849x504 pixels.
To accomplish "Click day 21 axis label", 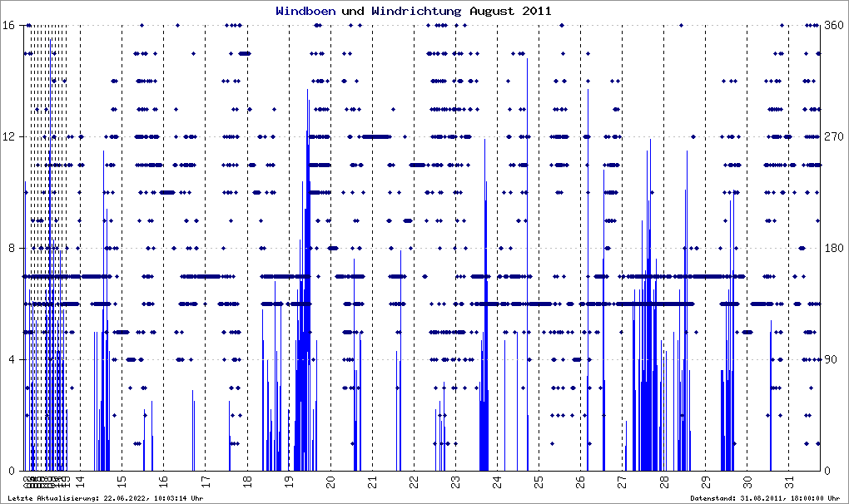I will point(373,482).
